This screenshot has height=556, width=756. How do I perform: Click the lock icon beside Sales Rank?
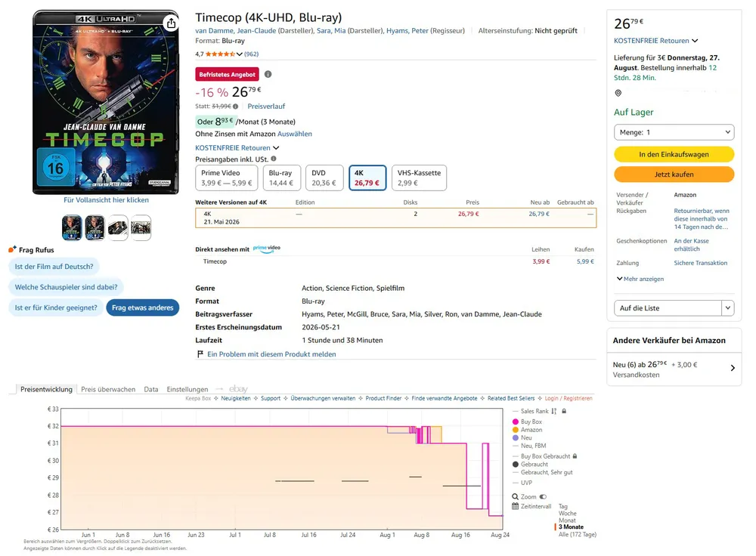tap(564, 412)
